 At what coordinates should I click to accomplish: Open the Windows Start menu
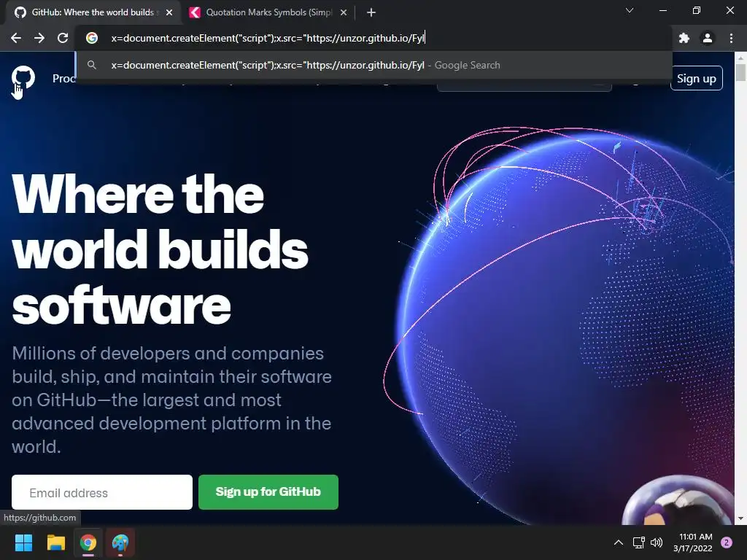[23, 542]
